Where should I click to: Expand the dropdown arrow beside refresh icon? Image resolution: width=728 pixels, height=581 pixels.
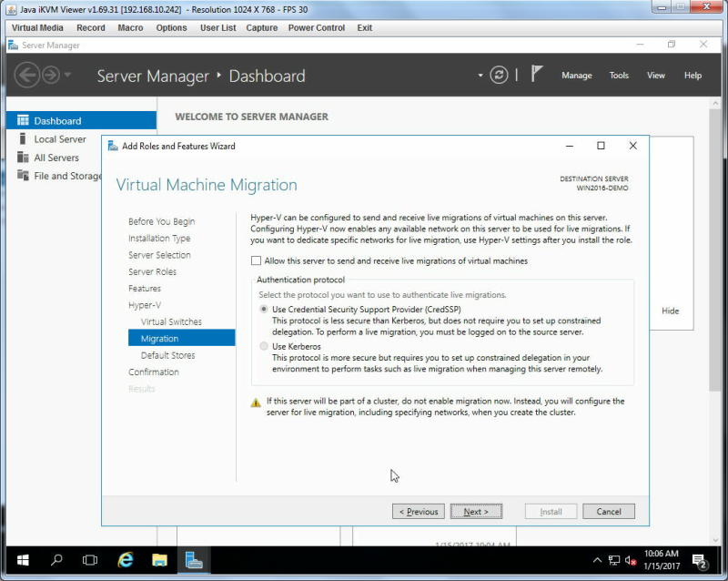coord(480,76)
